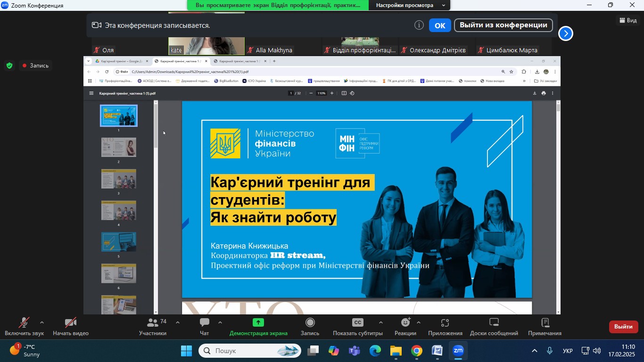The height and width of the screenshot is (362, 644).
Task: Open File Explorer from taskbar
Action: click(396, 351)
